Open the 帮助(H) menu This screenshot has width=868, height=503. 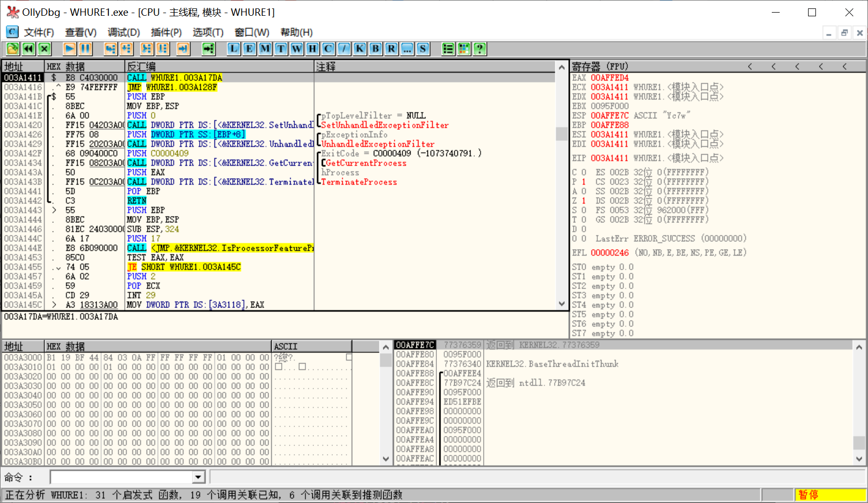(x=297, y=32)
